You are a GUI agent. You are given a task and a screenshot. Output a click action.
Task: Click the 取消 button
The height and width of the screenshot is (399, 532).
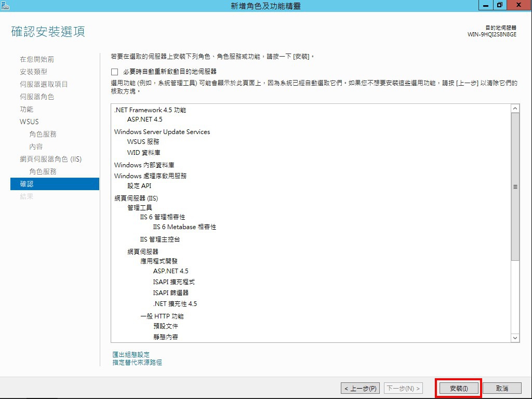(502, 388)
